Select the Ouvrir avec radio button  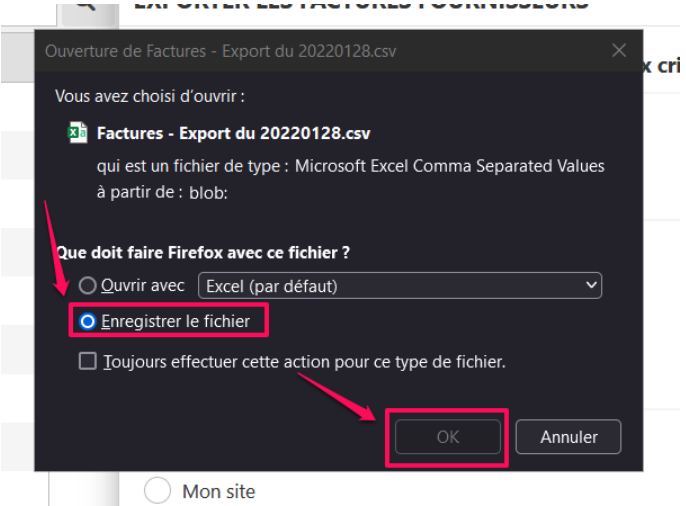point(88,286)
